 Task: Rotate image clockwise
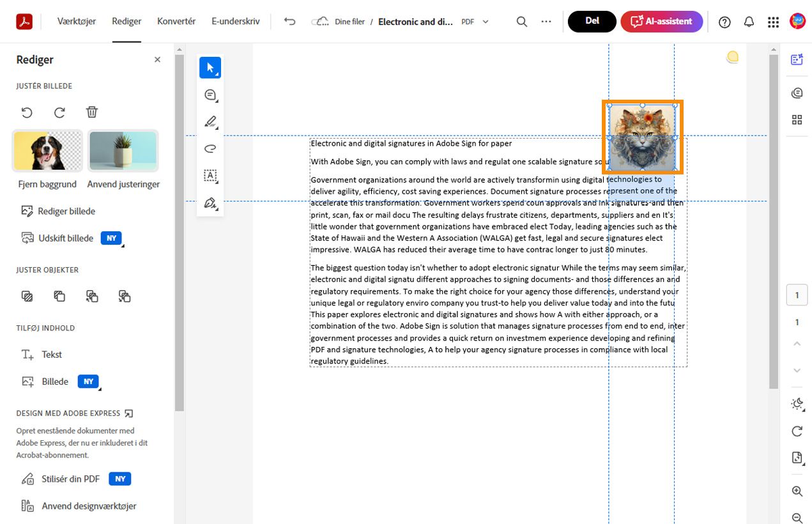(59, 112)
